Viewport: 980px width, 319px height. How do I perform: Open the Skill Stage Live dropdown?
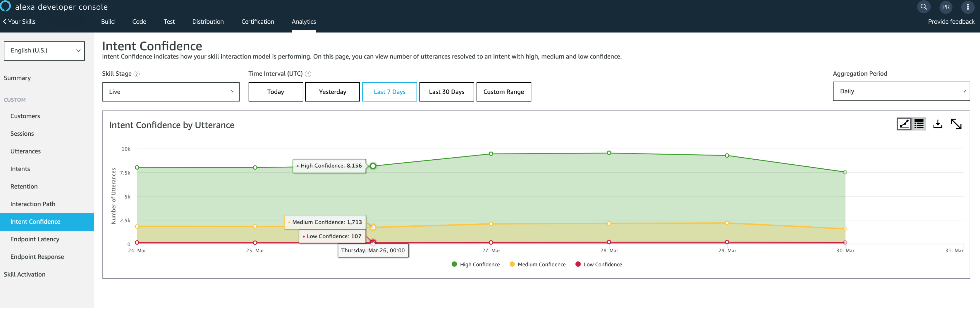click(x=171, y=92)
